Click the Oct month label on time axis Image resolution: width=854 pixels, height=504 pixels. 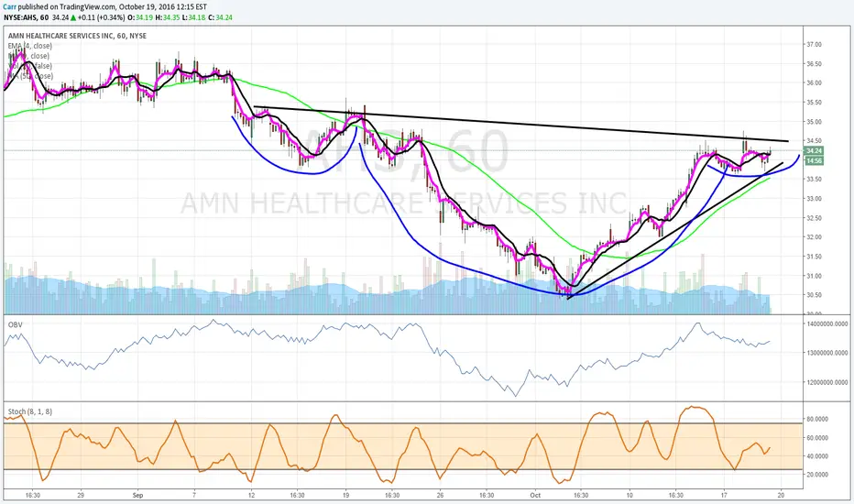click(x=535, y=495)
